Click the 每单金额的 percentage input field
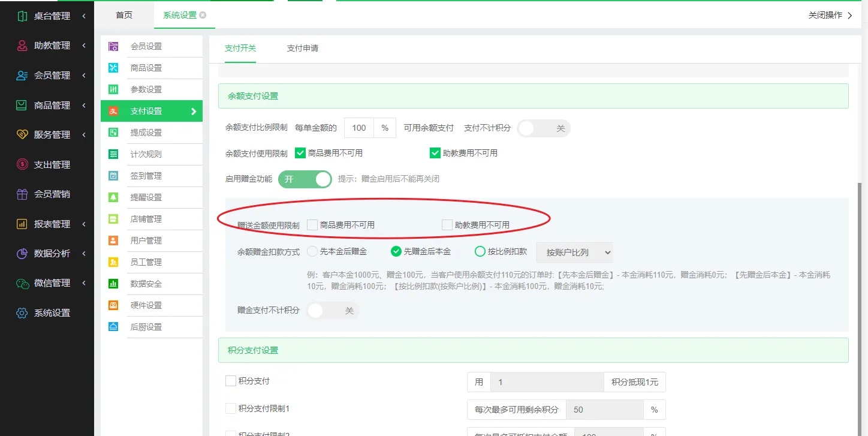Viewport: 868px width, 436px height. 359,128
